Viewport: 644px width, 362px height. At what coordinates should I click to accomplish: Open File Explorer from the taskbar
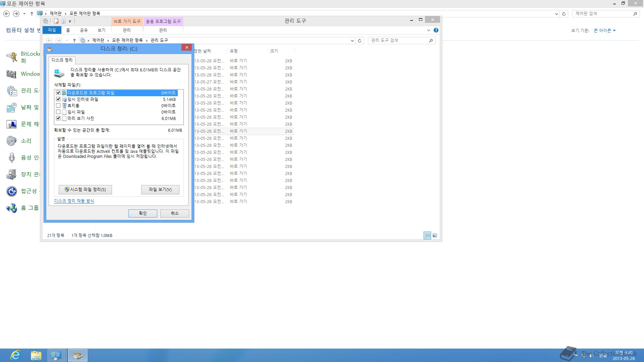[36, 355]
